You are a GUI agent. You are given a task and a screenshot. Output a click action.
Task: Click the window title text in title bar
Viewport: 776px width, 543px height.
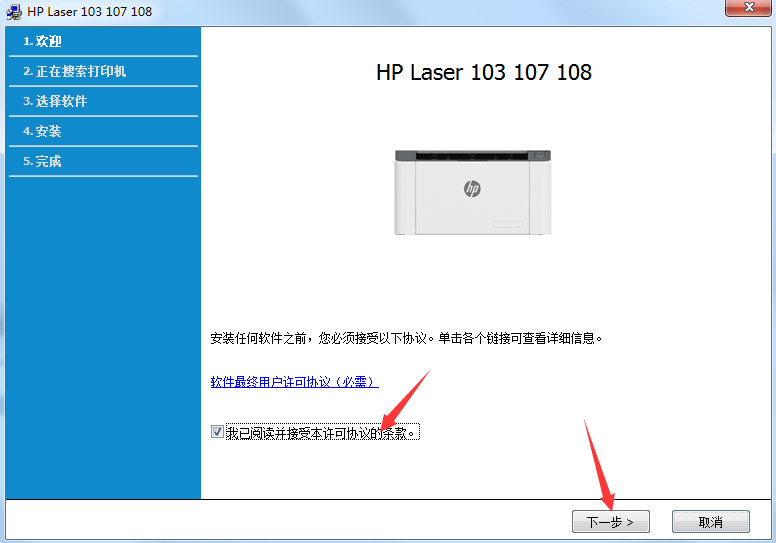tap(90, 10)
